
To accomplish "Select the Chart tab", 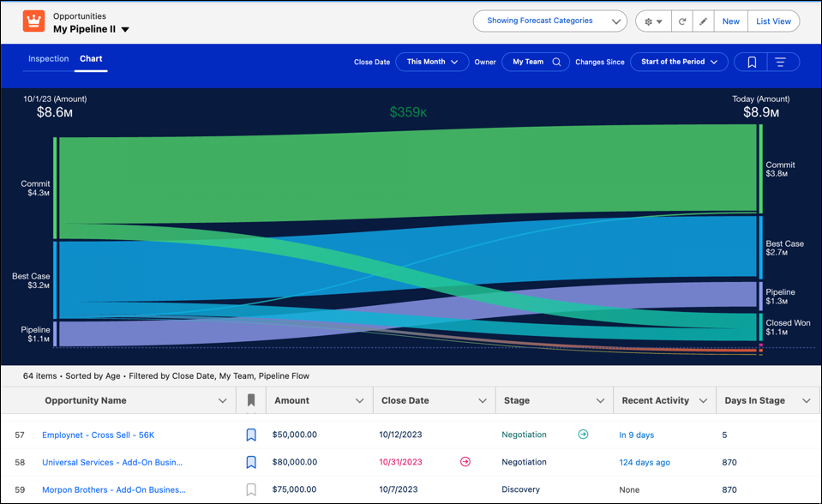I will [x=91, y=58].
